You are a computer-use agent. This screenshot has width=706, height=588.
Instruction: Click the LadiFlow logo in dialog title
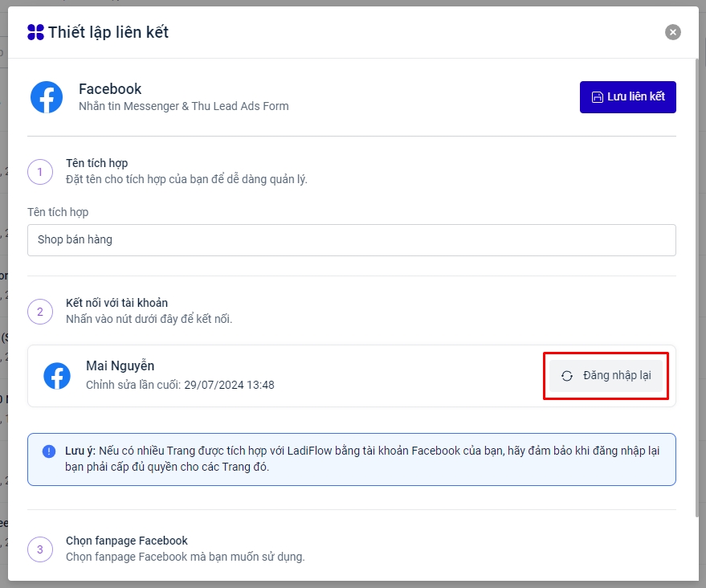[35, 32]
